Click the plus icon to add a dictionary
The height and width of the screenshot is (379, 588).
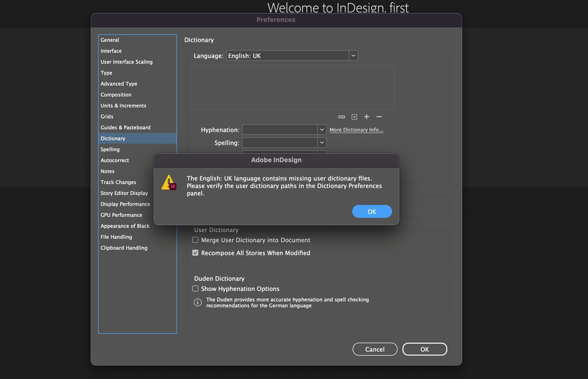367,117
